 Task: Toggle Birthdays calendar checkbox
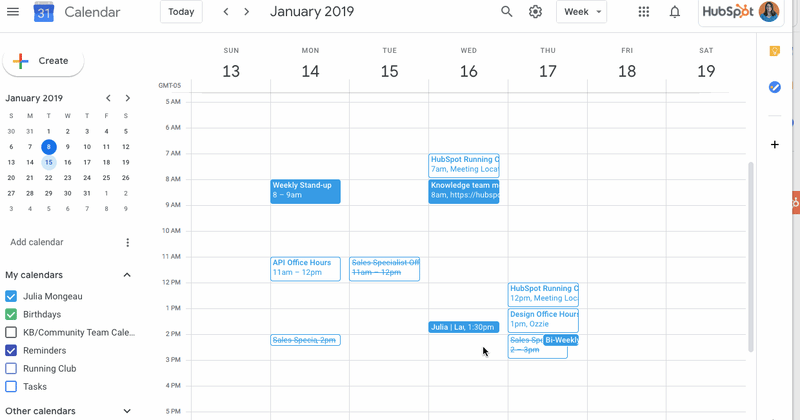pos(11,314)
